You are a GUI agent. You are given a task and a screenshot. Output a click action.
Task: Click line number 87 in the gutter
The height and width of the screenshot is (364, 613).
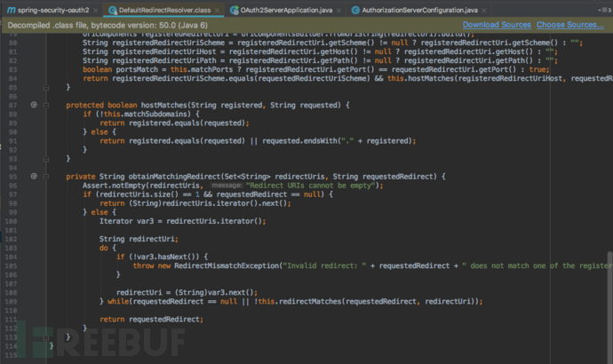point(12,105)
